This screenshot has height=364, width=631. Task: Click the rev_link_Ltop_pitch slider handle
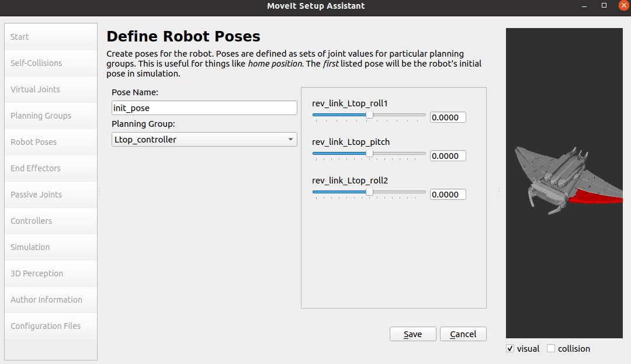pos(369,154)
